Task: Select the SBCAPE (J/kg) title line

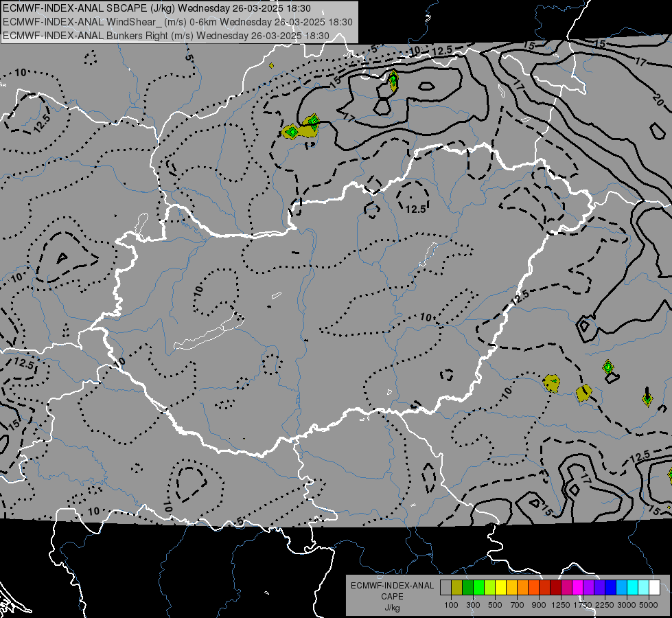Action: pos(157,8)
